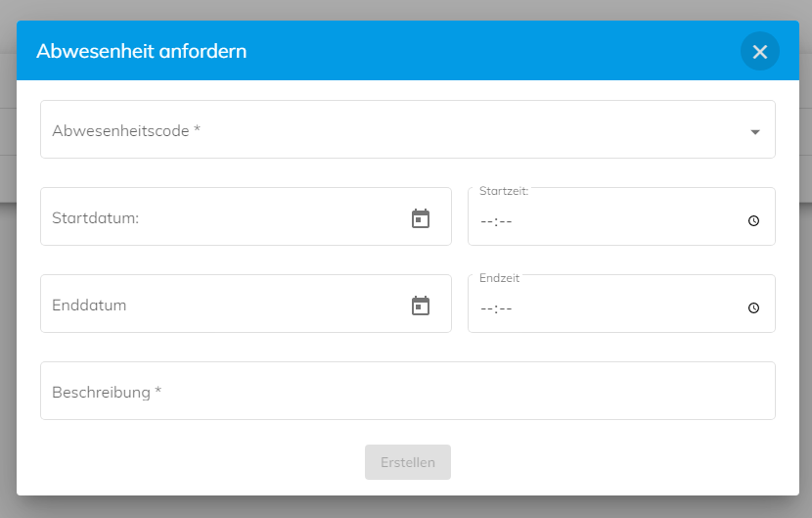The height and width of the screenshot is (518, 812).
Task: Open the Startzeit clock picker icon
Action: (753, 221)
